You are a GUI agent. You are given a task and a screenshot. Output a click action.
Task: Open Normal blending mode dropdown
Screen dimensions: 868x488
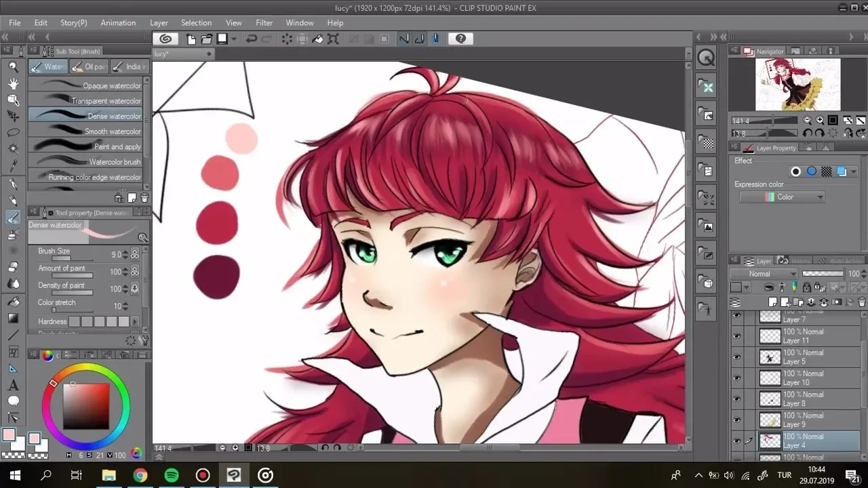(x=764, y=274)
